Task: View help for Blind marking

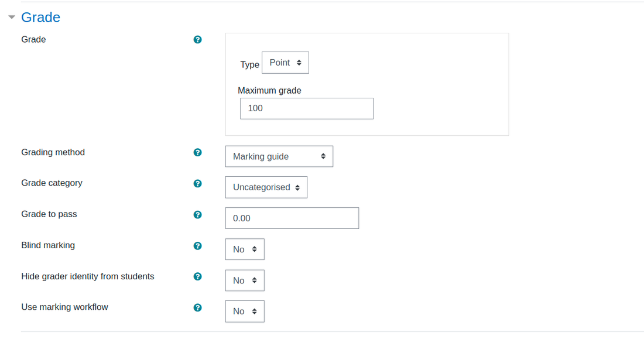Action: click(197, 246)
